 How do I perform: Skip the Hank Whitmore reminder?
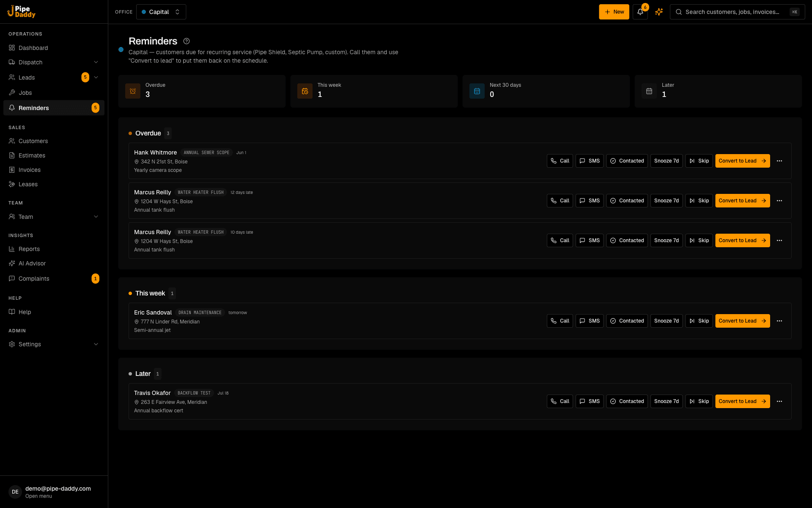click(x=699, y=161)
